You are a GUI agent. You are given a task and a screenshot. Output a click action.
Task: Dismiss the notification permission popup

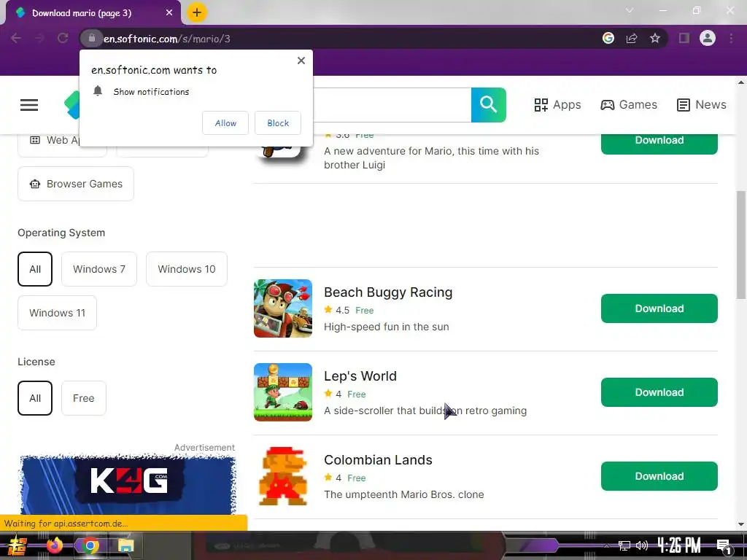(x=301, y=61)
